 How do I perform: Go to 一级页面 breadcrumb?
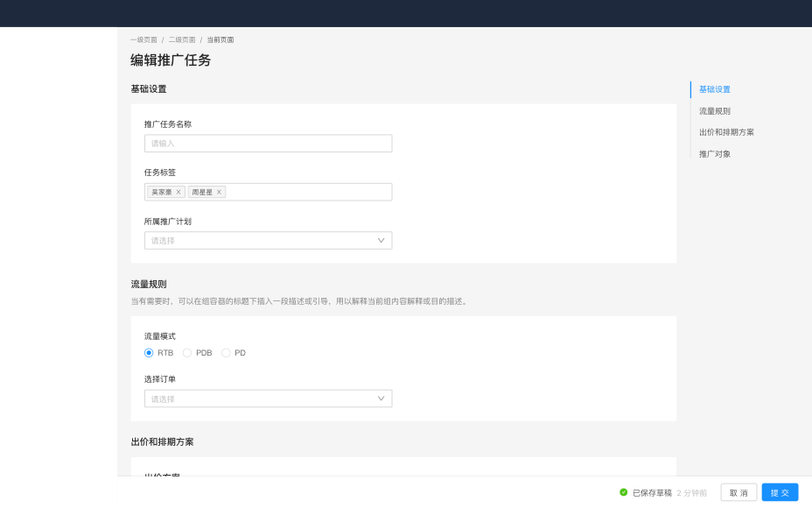coord(143,40)
